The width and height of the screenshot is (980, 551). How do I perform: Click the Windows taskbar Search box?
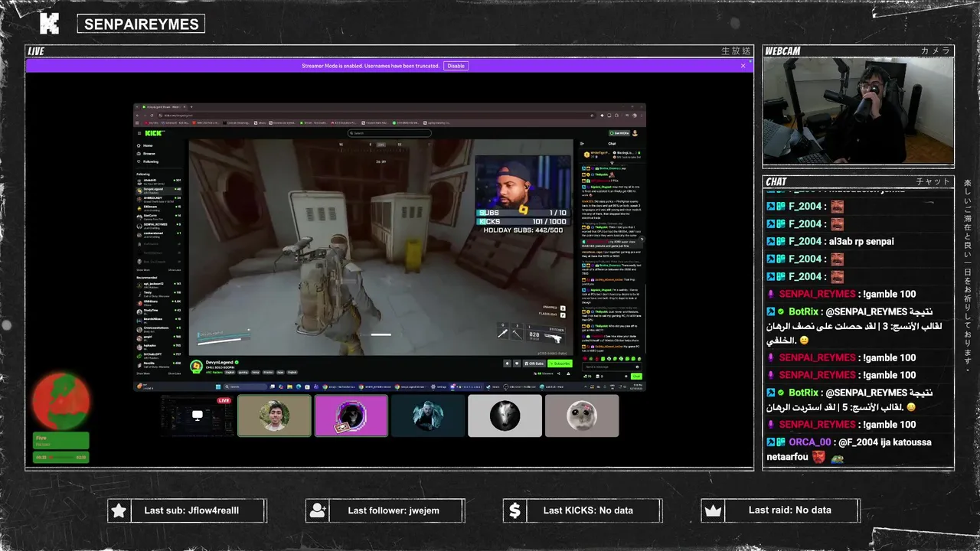[x=245, y=386]
